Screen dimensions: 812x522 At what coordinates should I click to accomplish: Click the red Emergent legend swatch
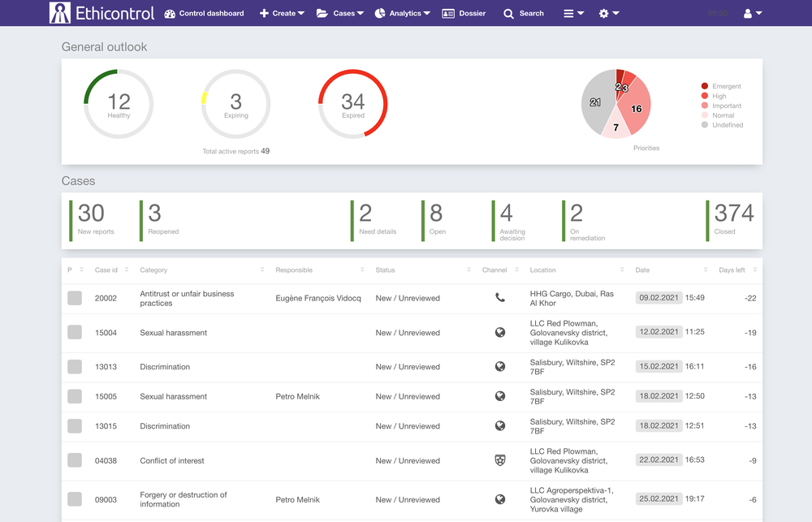coord(703,85)
